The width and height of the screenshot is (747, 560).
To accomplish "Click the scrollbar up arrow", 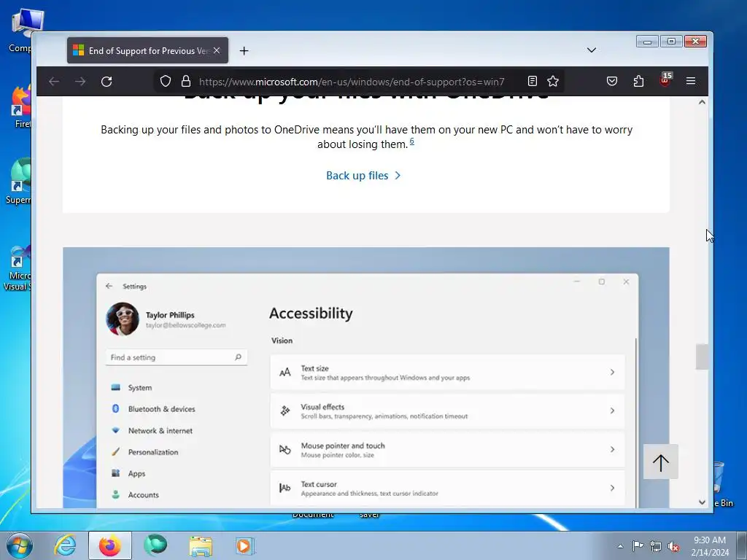I will coord(702,102).
